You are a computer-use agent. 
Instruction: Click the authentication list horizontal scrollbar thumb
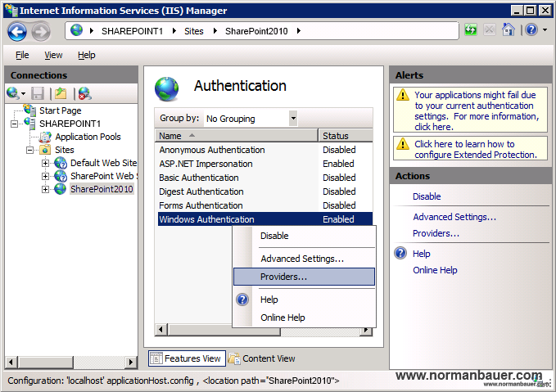pyautogui.click(x=224, y=330)
